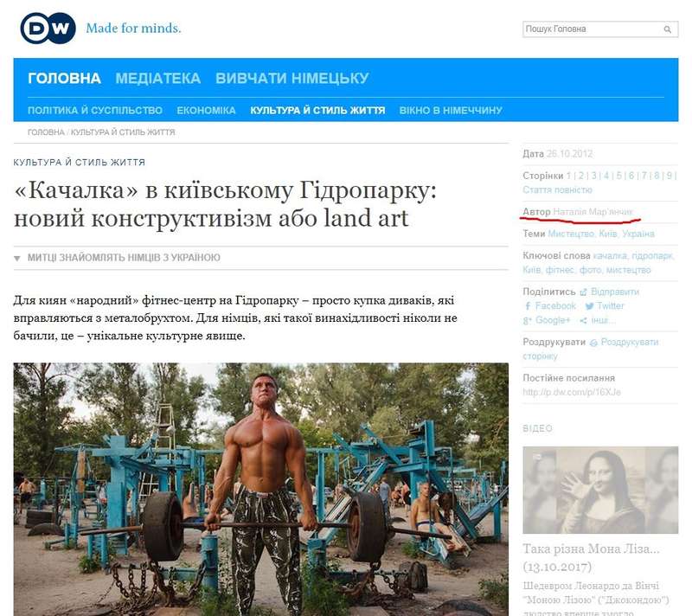Select the Економіка menu item
This screenshot has width=692, height=616.
point(206,111)
